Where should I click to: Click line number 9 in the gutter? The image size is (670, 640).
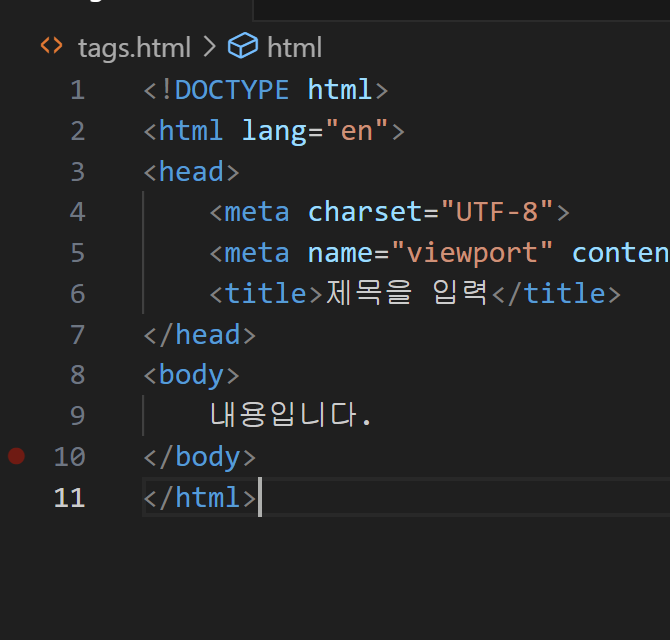pyautogui.click(x=78, y=416)
